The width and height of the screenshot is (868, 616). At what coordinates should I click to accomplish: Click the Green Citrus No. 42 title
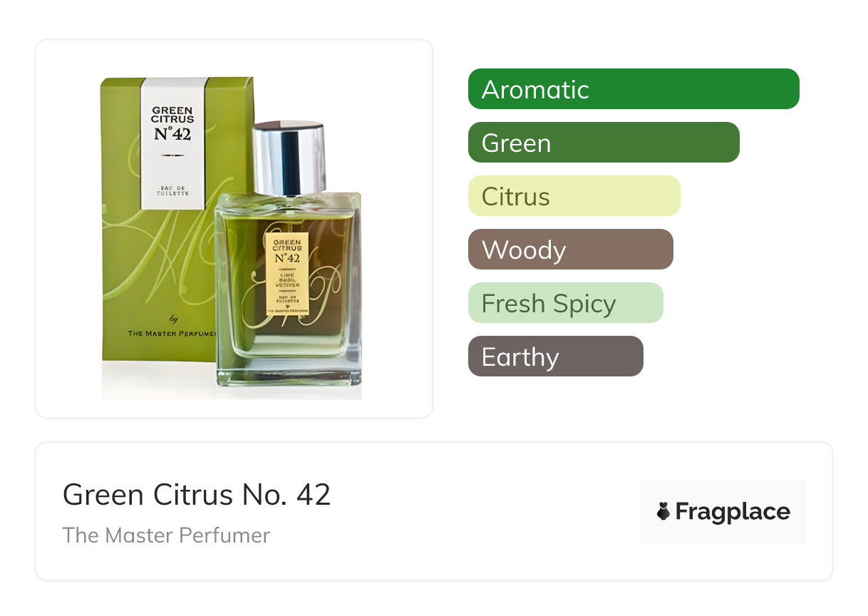pos(197,495)
